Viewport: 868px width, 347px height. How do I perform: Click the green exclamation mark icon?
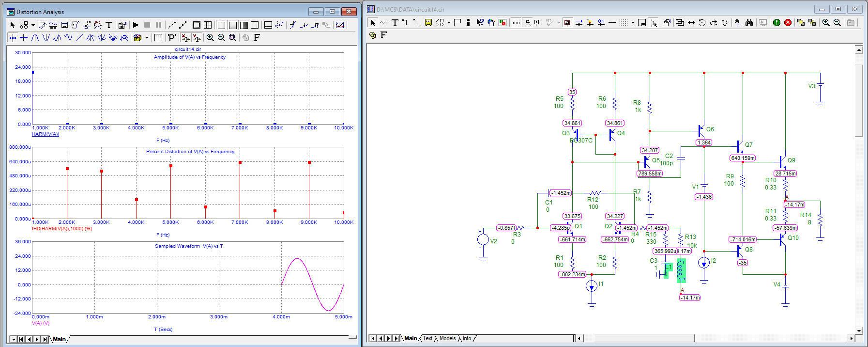[x=777, y=23]
